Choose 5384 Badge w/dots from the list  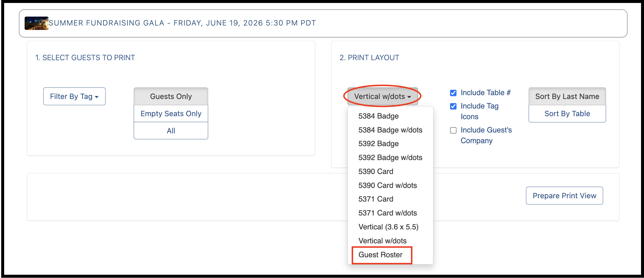click(x=390, y=130)
